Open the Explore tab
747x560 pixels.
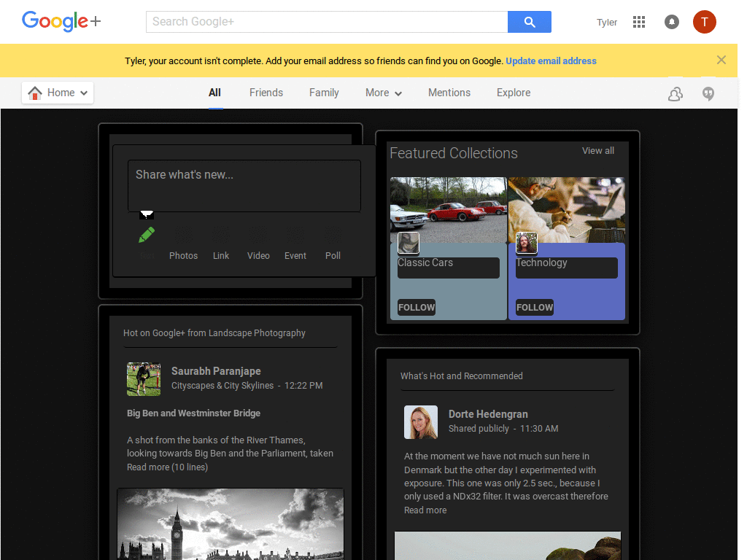514,93
